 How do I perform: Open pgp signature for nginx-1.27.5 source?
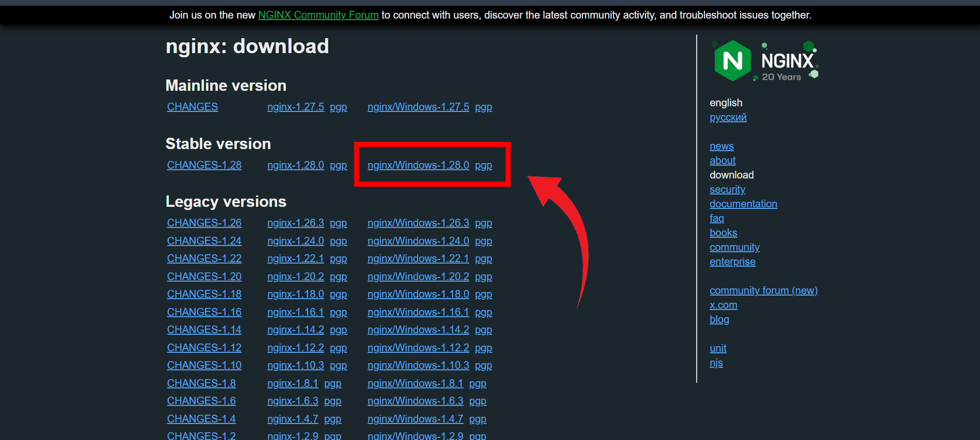coord(339,107)
